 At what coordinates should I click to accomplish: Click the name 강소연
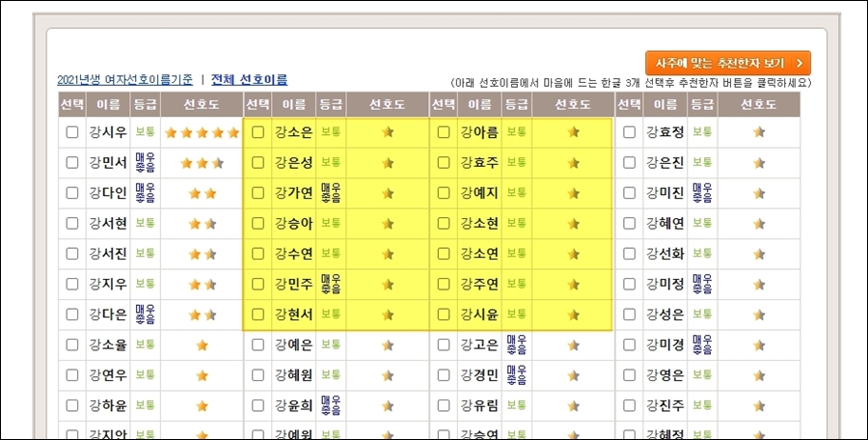pyautogui.click(x=479, y=254)
